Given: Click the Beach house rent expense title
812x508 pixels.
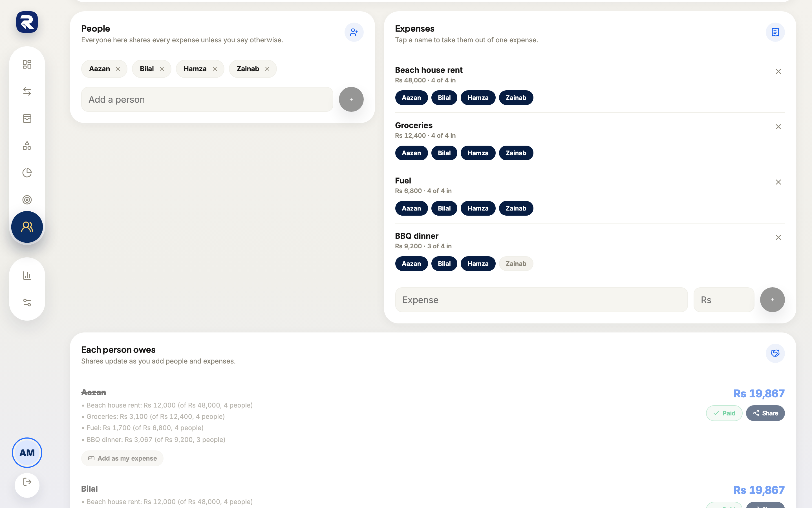Looking at the screenshot, I should point(429,70).
